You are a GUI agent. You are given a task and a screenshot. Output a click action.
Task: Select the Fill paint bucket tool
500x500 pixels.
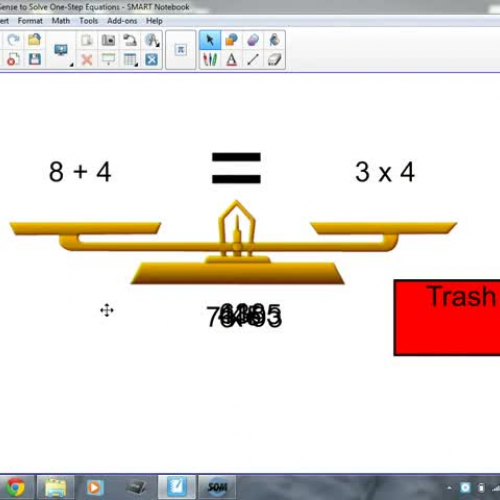[x=274, y=40]
